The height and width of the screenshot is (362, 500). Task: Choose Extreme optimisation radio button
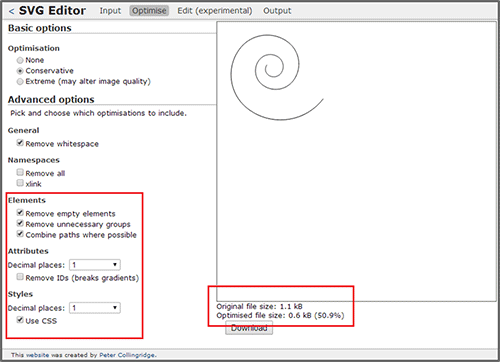pos(20,82)
